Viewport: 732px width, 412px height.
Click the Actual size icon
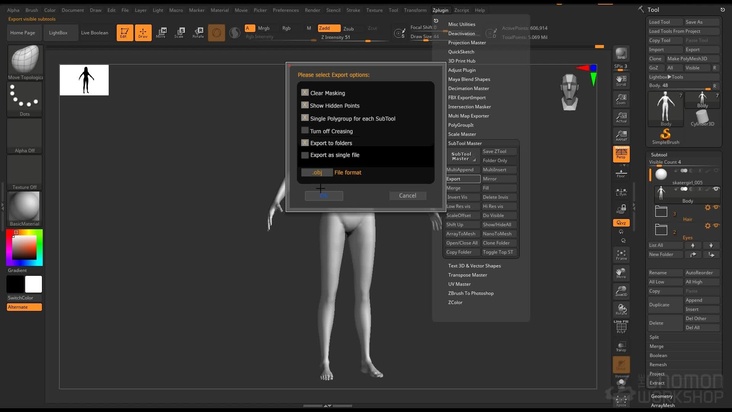(x=621, y=117)
